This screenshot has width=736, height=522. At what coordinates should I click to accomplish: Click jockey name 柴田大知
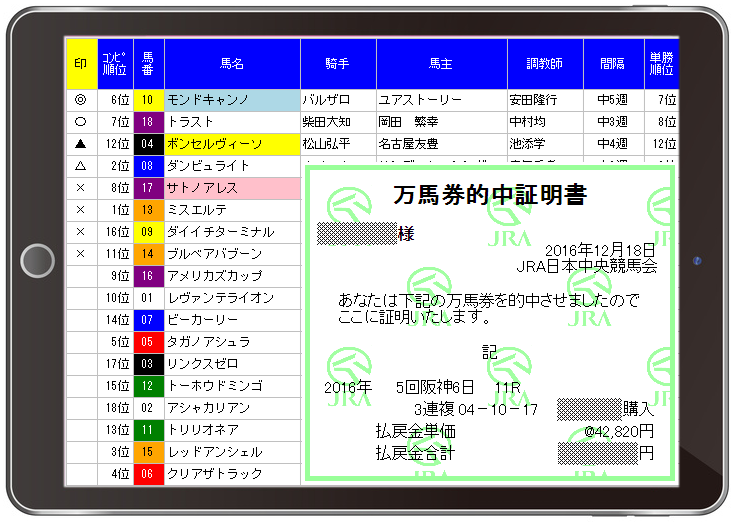[x=327, y=122]
